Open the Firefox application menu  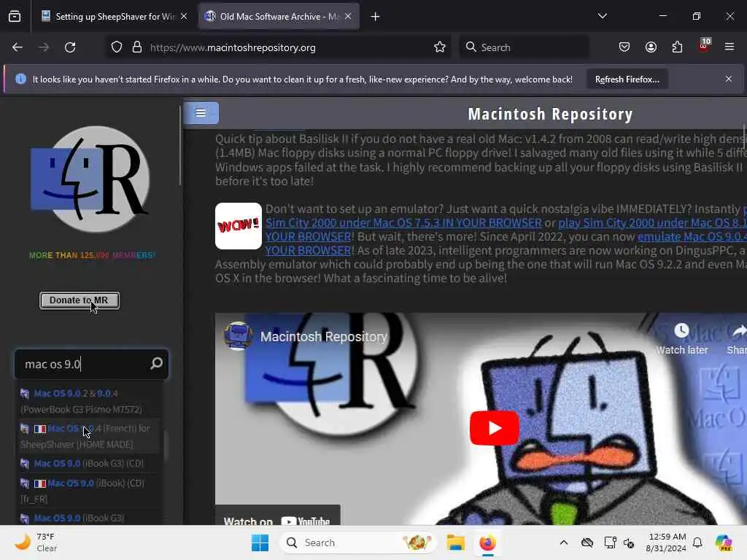coord(729,47)
